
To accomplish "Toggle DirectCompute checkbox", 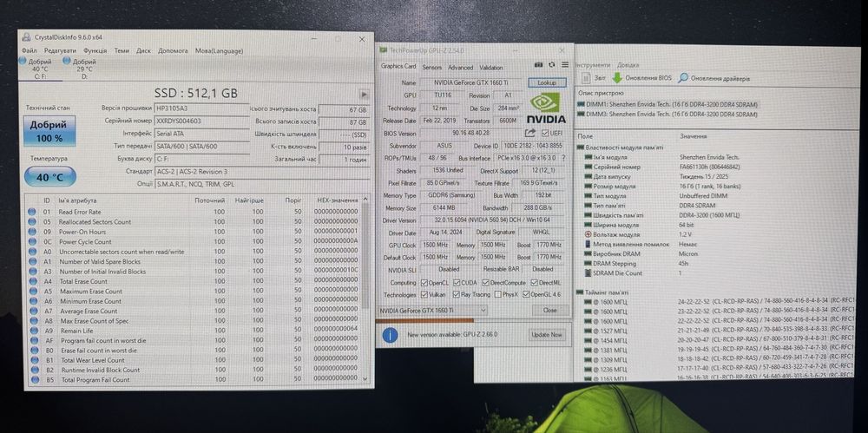I will pyautogui.click(x=487, y=282).
